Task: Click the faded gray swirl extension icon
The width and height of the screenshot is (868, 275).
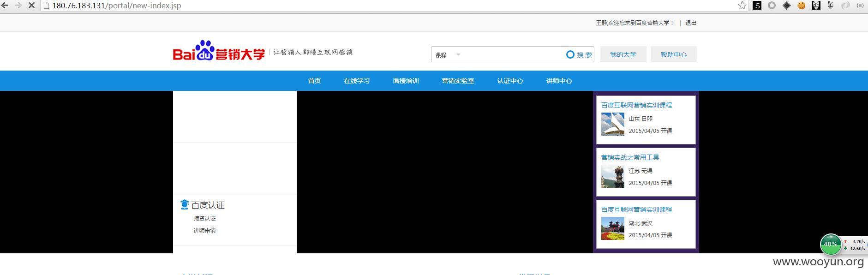Action: (x=845, y=6)
